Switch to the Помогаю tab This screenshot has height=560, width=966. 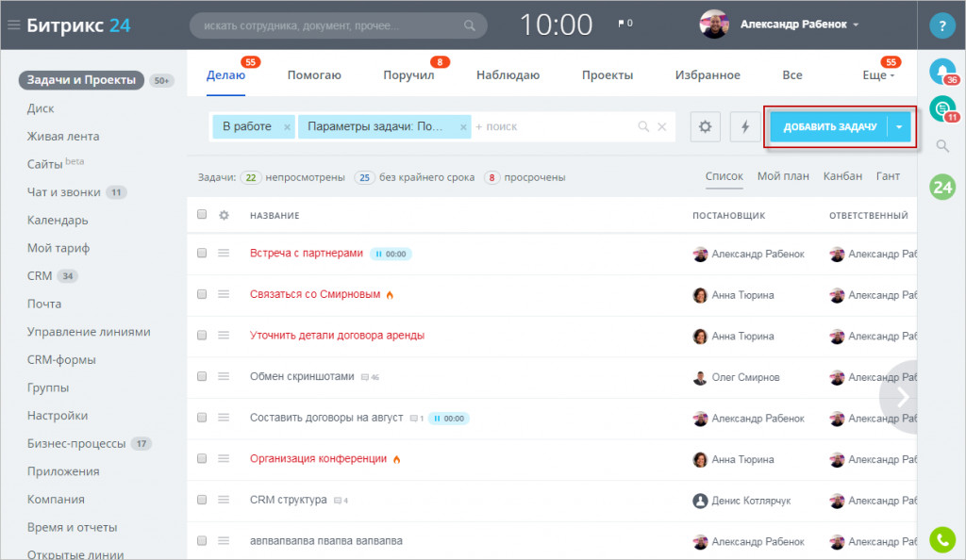pos(314,75)
